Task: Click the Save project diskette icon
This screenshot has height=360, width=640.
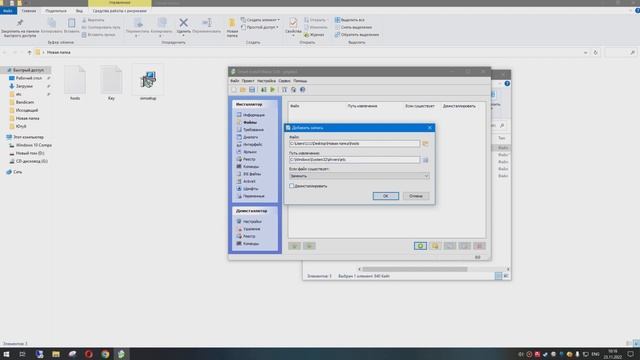Action: pos(252,90)
